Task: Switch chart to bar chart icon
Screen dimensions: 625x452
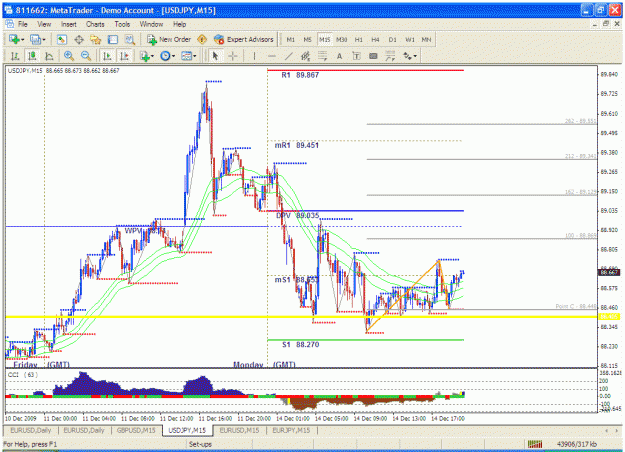Action: [15, 56]
